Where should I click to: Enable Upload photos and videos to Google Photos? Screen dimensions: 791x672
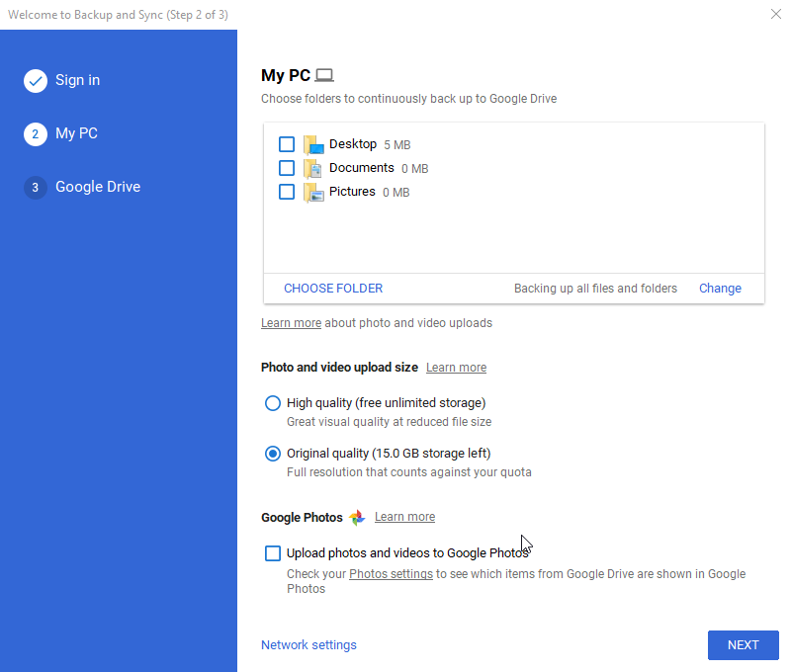(x=273, y=553)
